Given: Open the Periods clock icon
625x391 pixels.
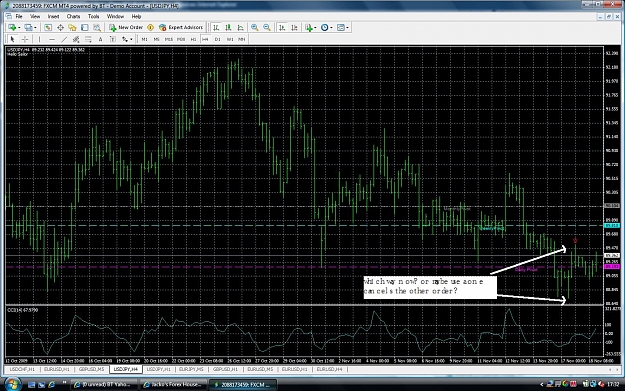Looking at the screenshot, I should point(324,28).
